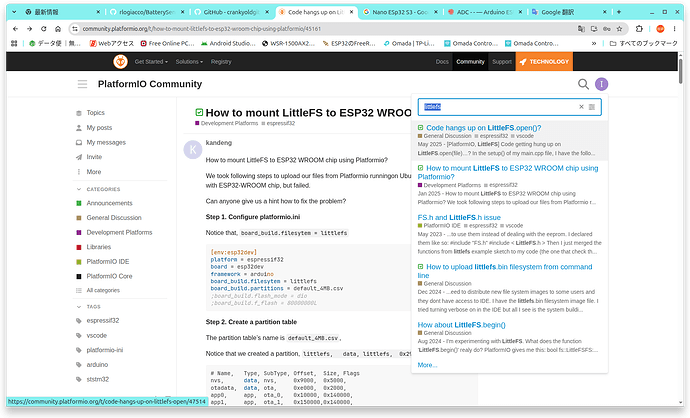The width and height of the screenshot is (690, 418).
Task: Open PlatformIO Core category
Action: 109,276
